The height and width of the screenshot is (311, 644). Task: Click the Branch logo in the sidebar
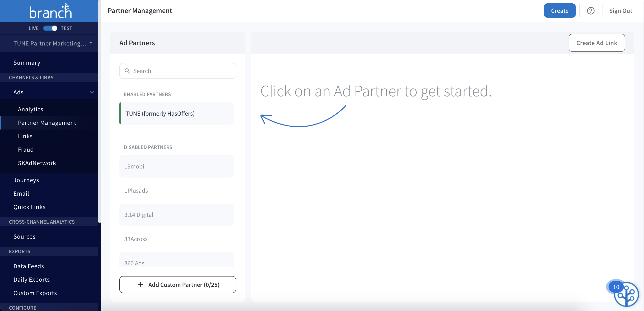tap(50, 11)
